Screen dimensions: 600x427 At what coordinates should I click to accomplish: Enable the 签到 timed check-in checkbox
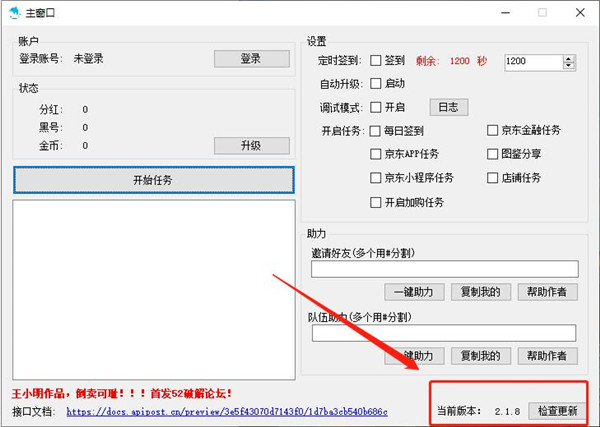tap(376, 61)
